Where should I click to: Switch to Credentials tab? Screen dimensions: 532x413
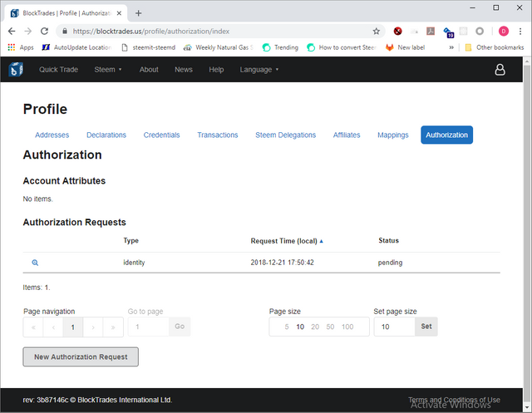(161, 135)
